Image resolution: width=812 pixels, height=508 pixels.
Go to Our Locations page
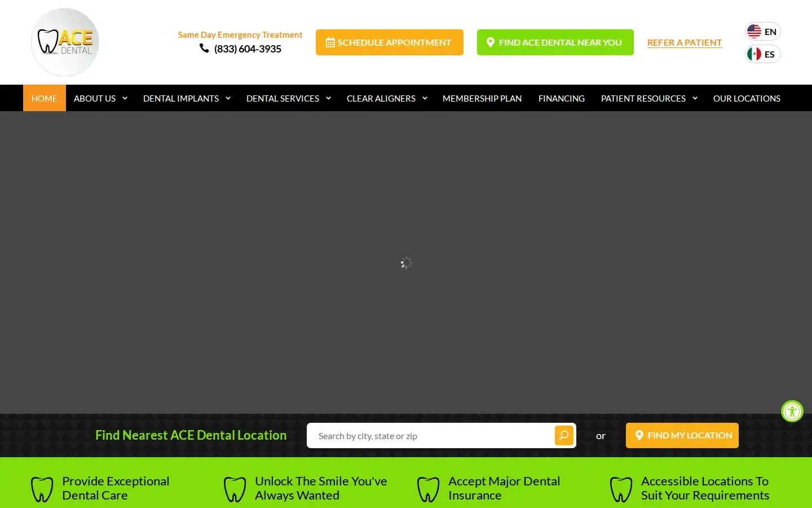pyautogui.click(x=747, y=98)
